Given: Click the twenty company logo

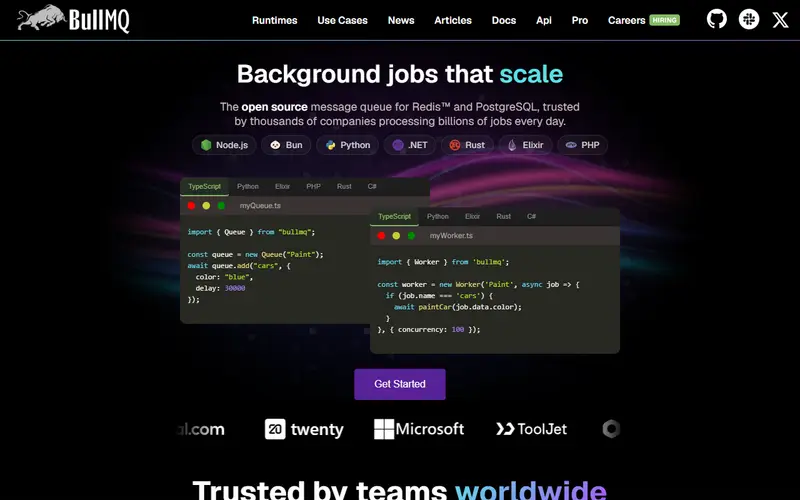Looking at the screenshot, I should (x=304, y=429).
